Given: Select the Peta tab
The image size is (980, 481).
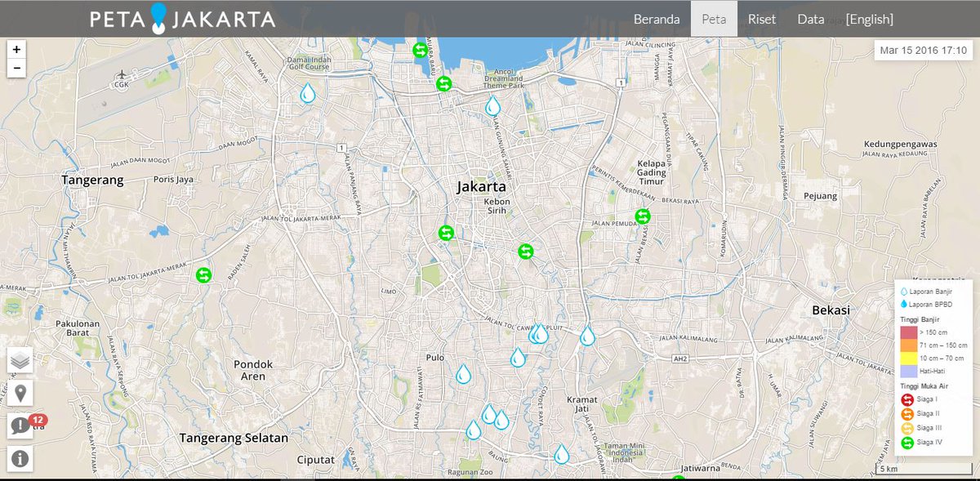Looking at the screenshot, I should tap(714, 19).
